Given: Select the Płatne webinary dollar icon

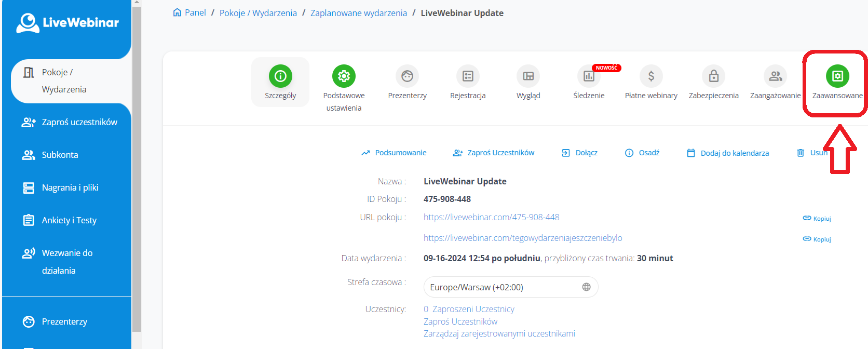Looking at the screenshot, I should pyautogui.click(x=651, y=76).
